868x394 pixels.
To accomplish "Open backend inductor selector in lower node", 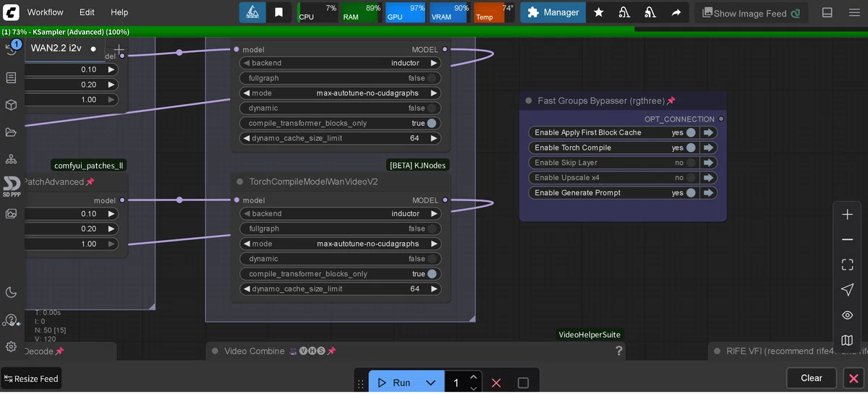I will [340, 214].
